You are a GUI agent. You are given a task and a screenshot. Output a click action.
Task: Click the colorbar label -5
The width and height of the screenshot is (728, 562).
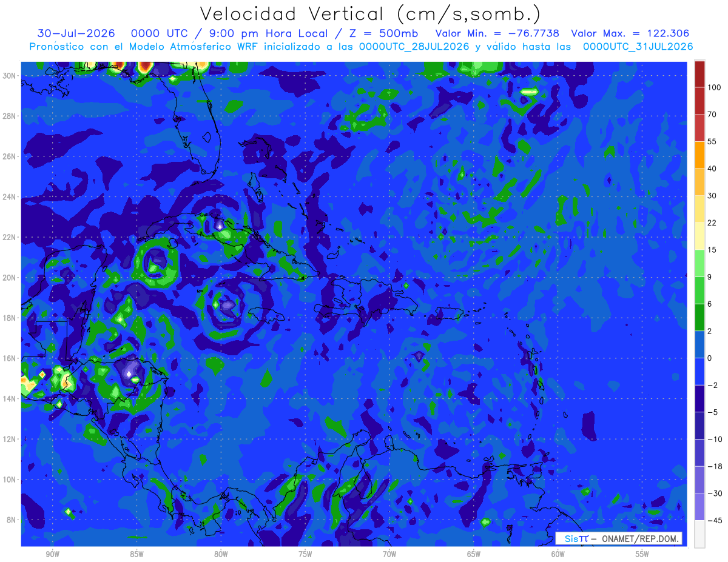tap(713, 412)
